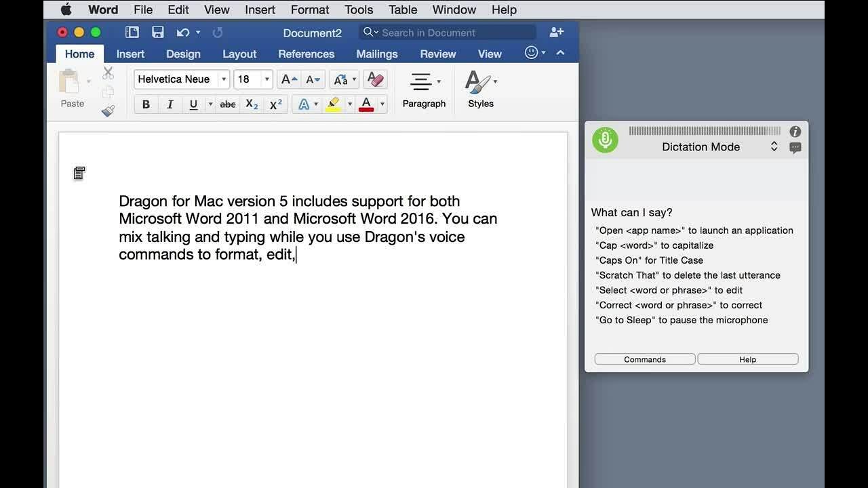
Task: Open the Insert ribbon tab
Action: 130,54
